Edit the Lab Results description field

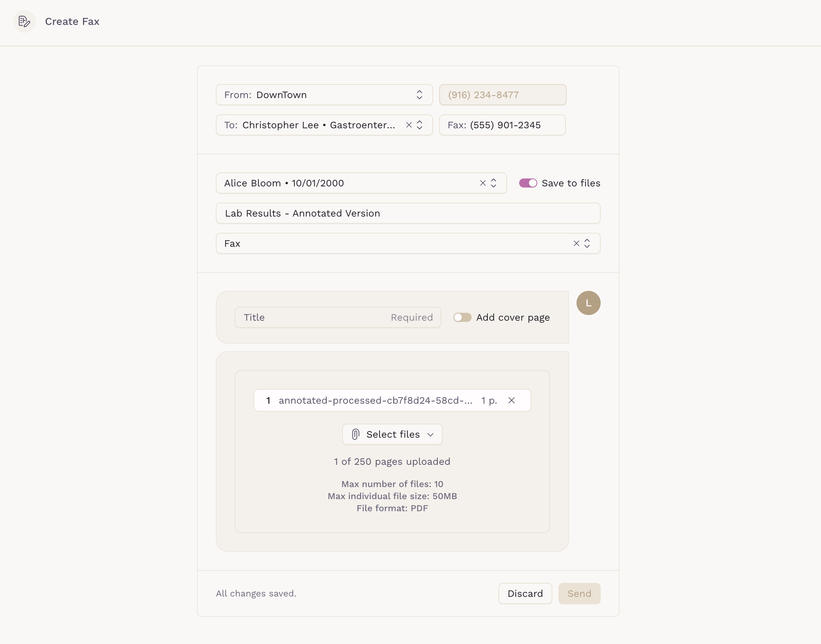(x=407, y=214)
